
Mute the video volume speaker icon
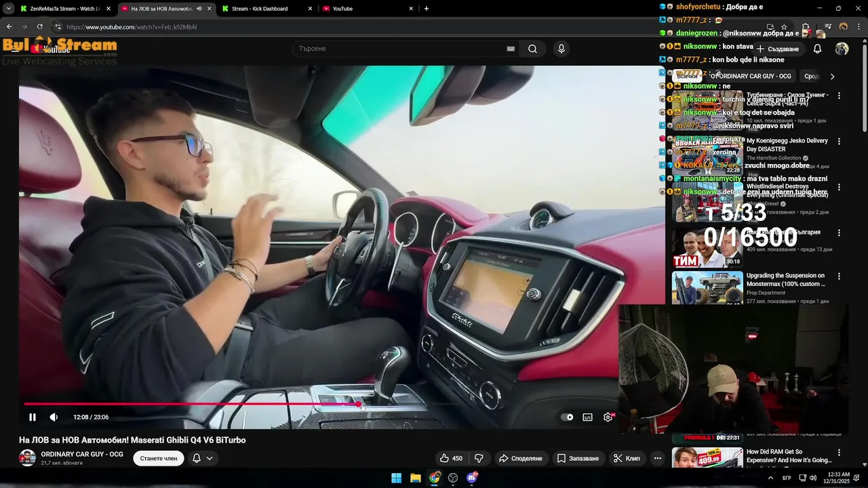(x=54, y=417)
